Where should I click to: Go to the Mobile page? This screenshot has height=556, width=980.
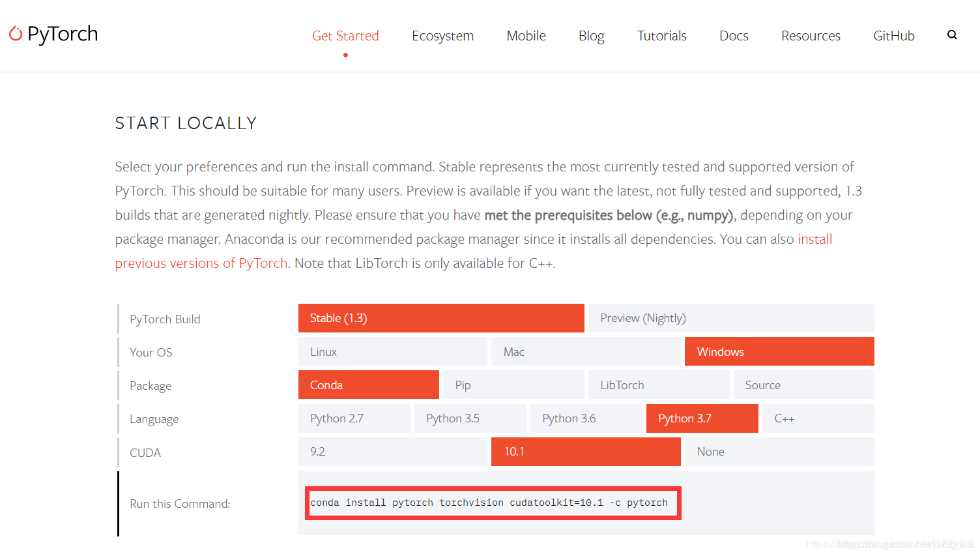pyautogui.click(x=526, y=36)
